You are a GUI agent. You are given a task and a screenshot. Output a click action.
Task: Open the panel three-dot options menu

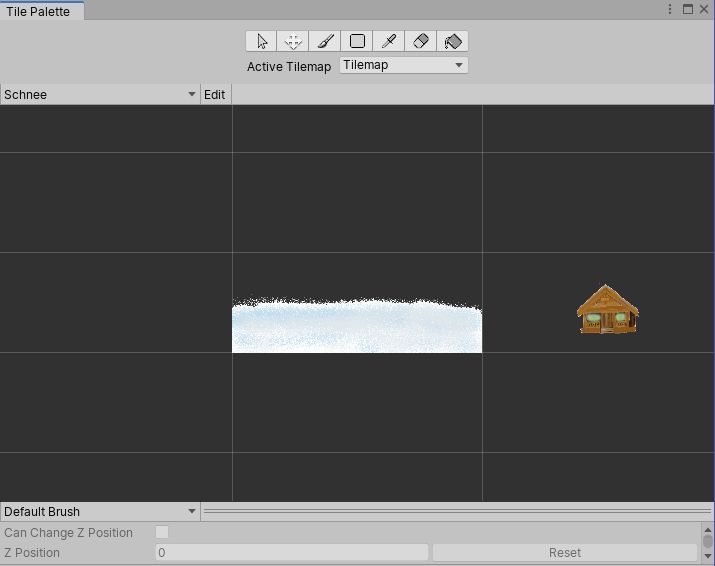coord(670,9)
